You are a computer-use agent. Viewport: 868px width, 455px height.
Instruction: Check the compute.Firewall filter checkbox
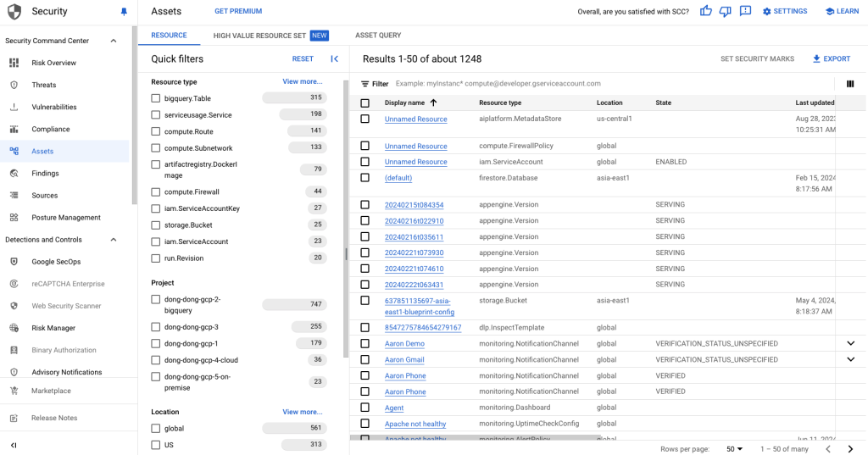click(156, 192)
